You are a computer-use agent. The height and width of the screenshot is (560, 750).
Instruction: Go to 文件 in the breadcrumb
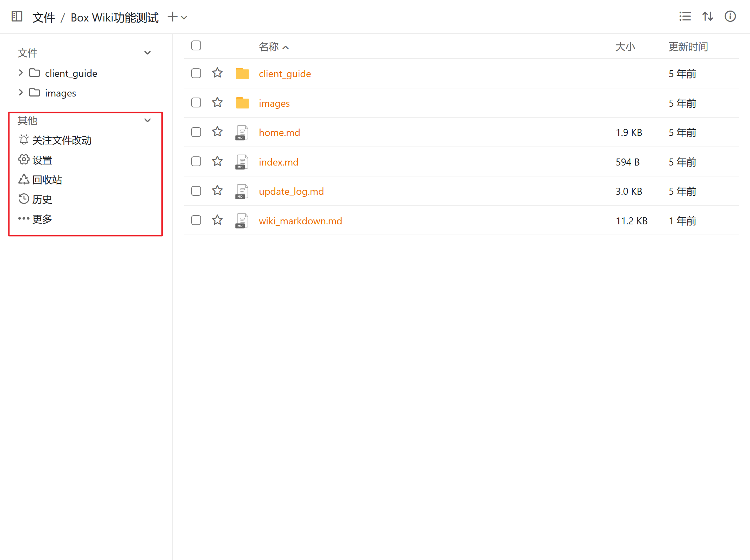(x=44, y=17)
